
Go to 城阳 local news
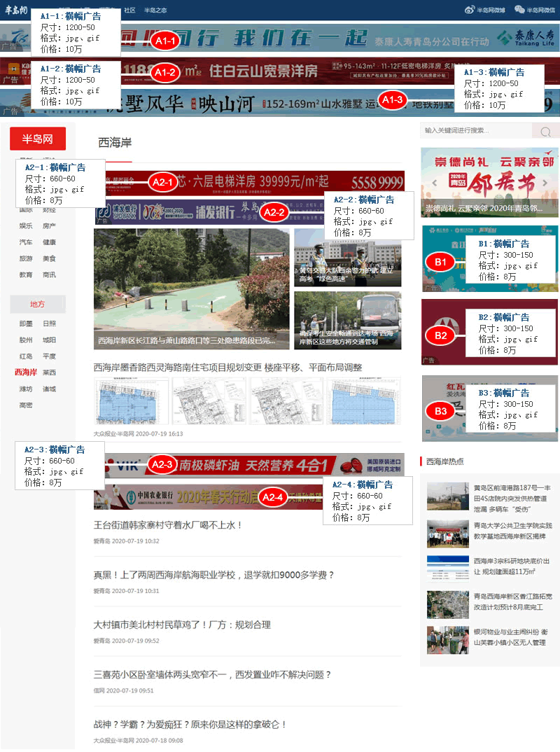49,340
